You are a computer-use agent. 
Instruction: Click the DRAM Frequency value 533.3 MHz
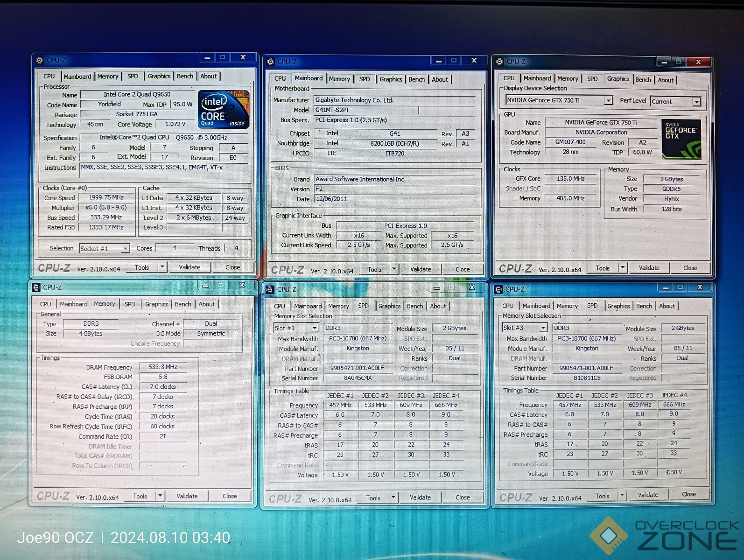tap(163, 367)
